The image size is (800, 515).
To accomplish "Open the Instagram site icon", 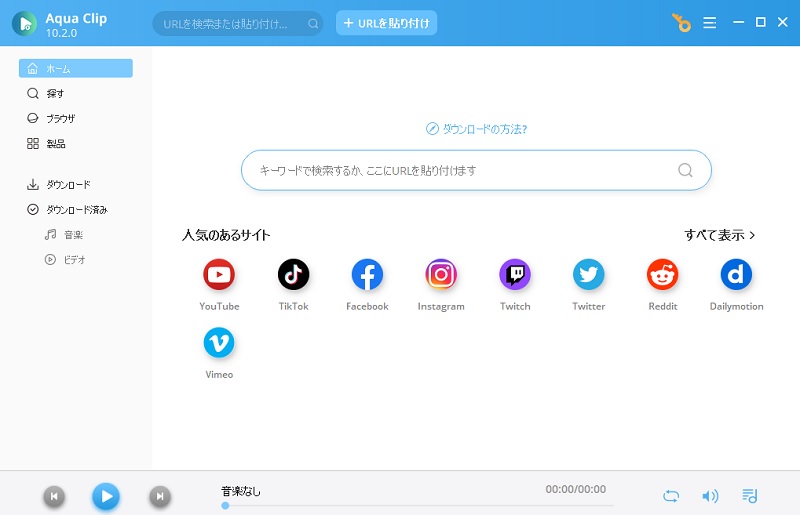I will [441, 275].
